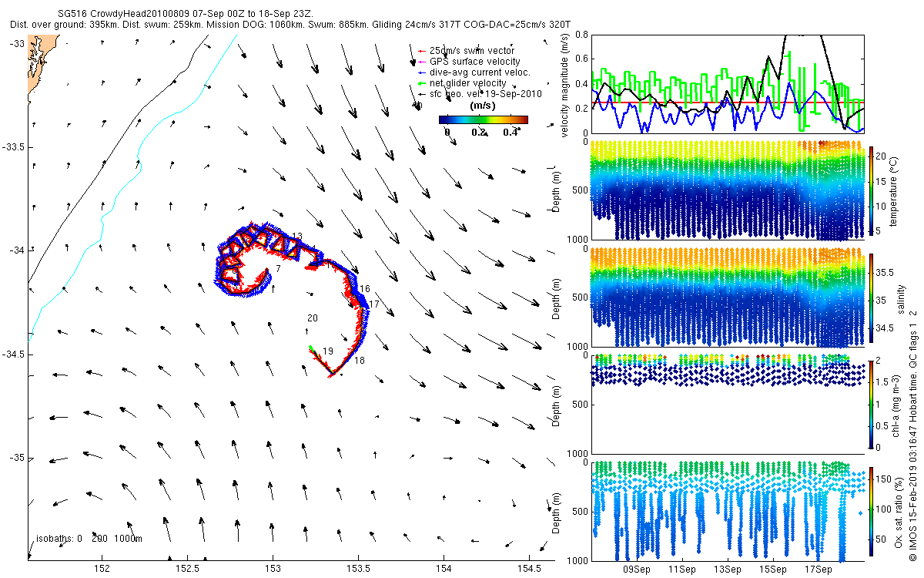Click '35.5' tick on salinity colorbar
924x578 pixels.
pyautogui.click(x=885, y=273)
